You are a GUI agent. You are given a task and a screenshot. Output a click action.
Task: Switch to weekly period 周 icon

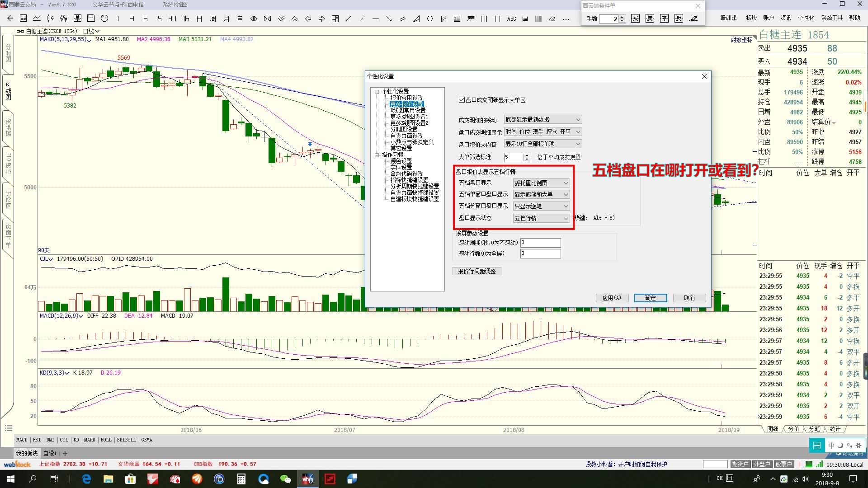click(x=213, y=19)
